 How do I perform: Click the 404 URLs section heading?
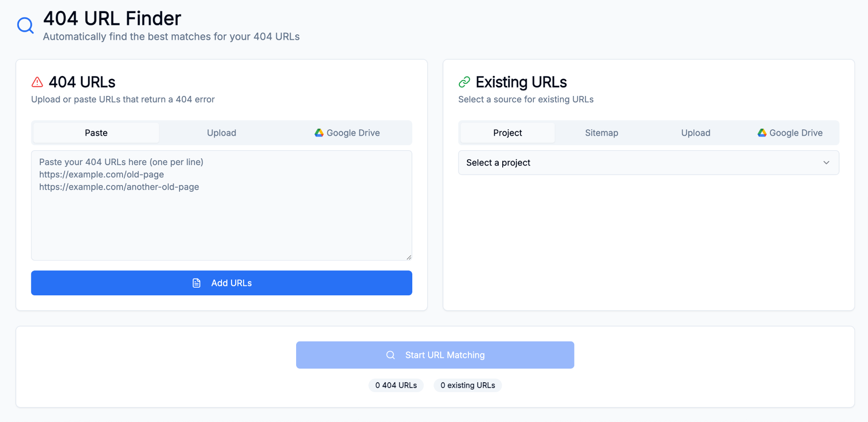[82, 82]
